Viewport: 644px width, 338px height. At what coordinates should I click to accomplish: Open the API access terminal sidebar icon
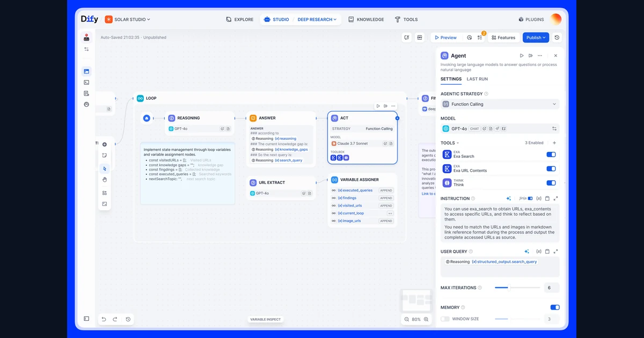click(x=86, y=83)
